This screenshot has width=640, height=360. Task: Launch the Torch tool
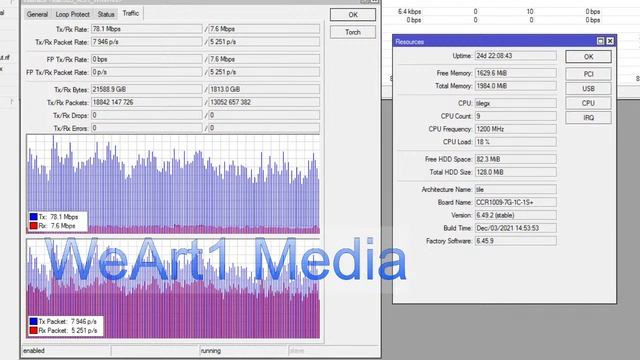coord(353,32)
